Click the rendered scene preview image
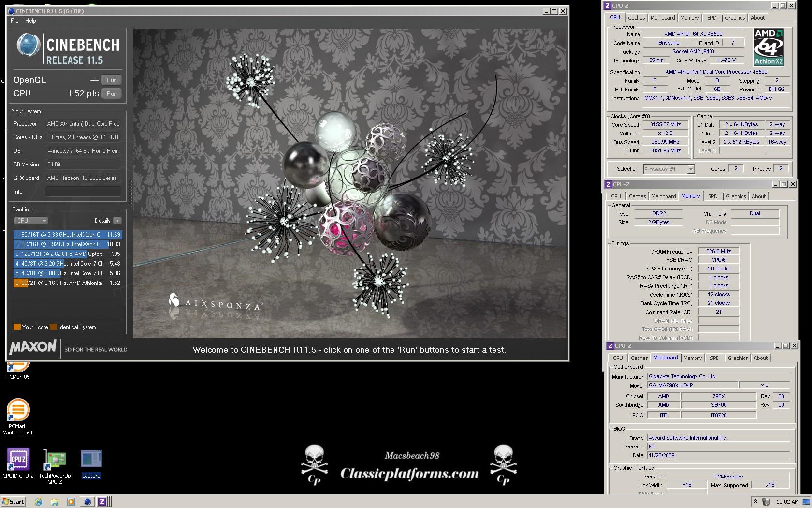Image resolution: width=812 pixels, height=508 pixels. pyautogui.click(x=350, y=183)
